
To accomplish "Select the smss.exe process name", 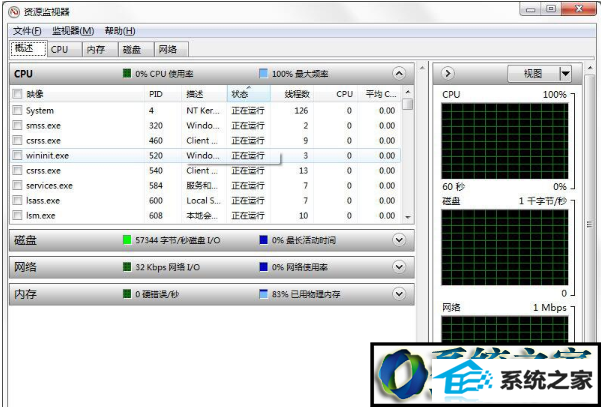I will [43, 126].
